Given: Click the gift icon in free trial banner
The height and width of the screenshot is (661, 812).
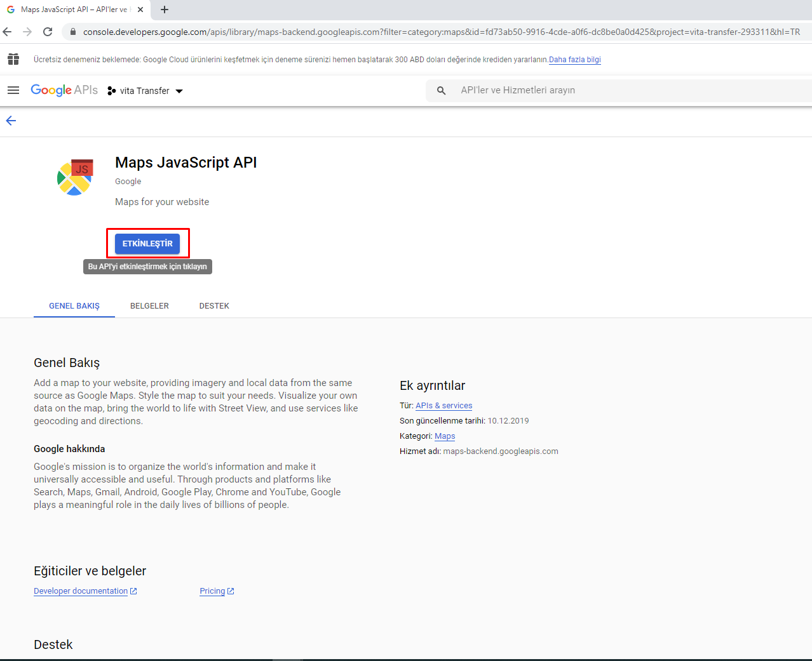Looking at the screenshot, I should click(x=13, y=59).
